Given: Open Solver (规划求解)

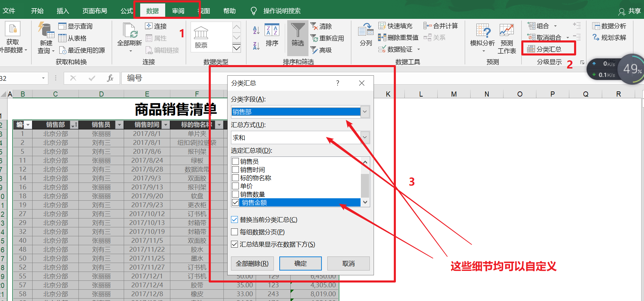Looking at the screenshot, I should coord(609,37).
